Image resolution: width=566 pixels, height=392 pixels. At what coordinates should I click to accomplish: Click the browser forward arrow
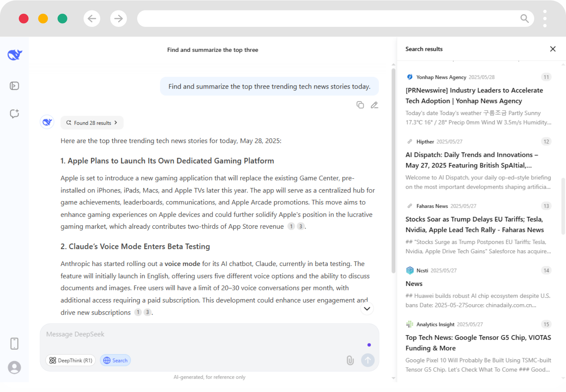[x=119, y=19]
